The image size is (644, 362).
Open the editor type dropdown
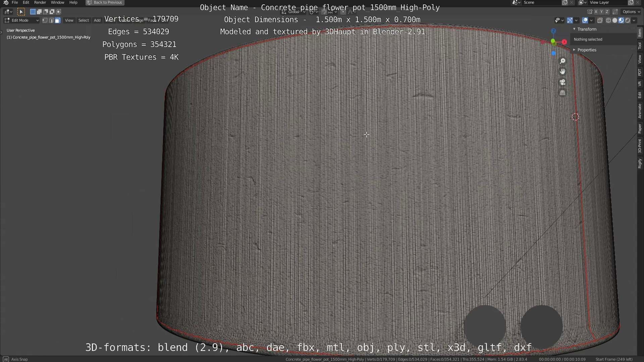8,12
